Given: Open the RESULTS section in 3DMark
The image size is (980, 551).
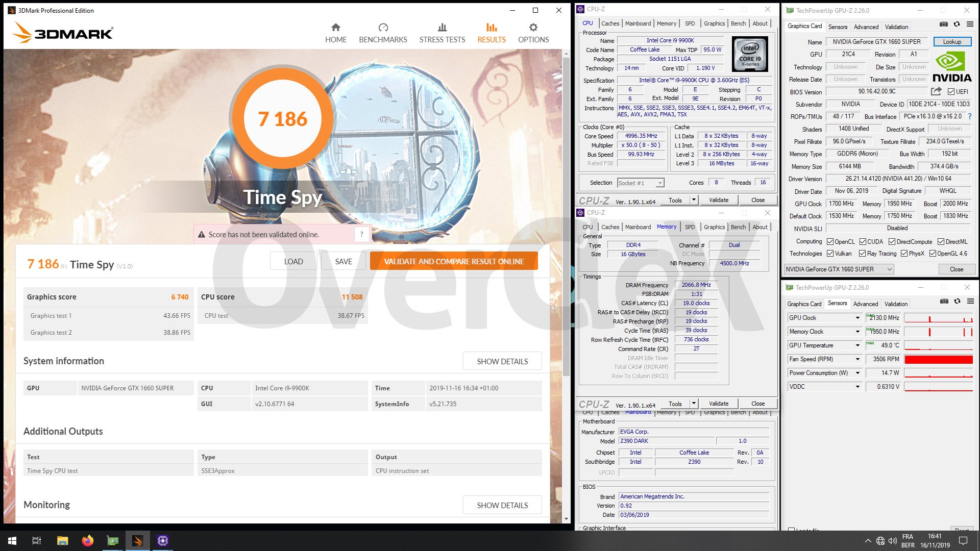Looking at the screenshot, I should 492,33.
